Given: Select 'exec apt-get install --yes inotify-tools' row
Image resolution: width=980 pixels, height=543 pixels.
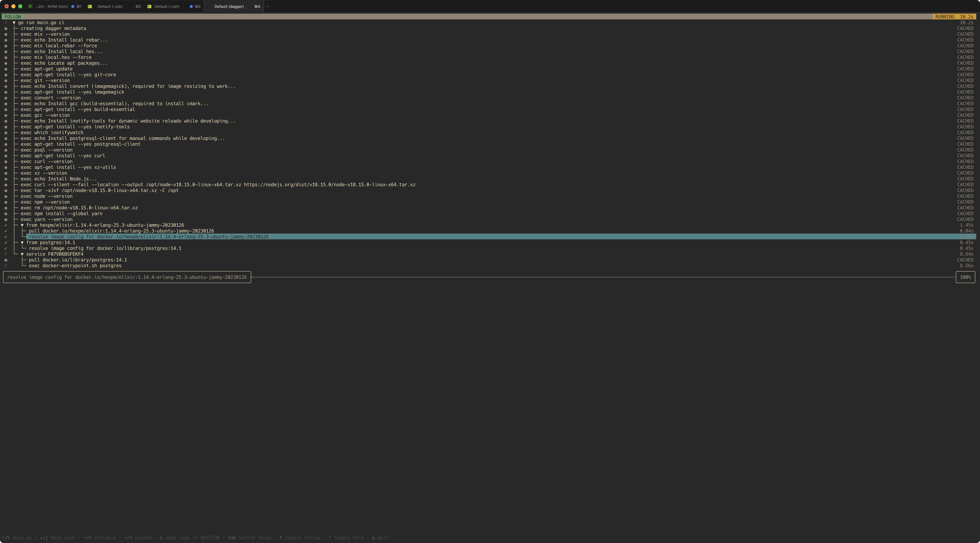Looking at the screenshot, I should click(489, 127).
